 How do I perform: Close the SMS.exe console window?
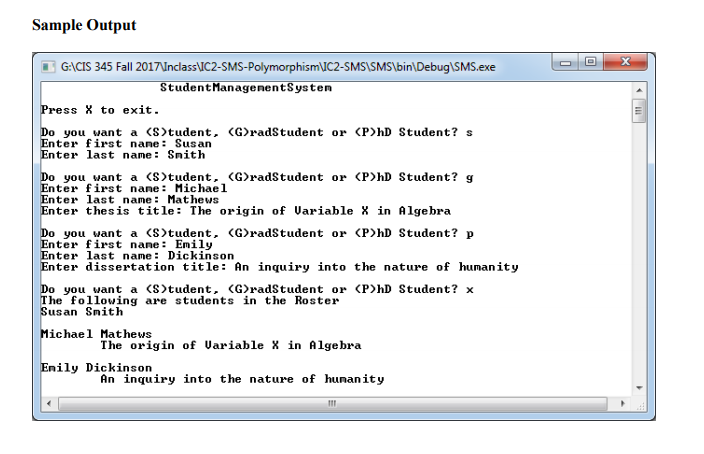click(625, 62)
